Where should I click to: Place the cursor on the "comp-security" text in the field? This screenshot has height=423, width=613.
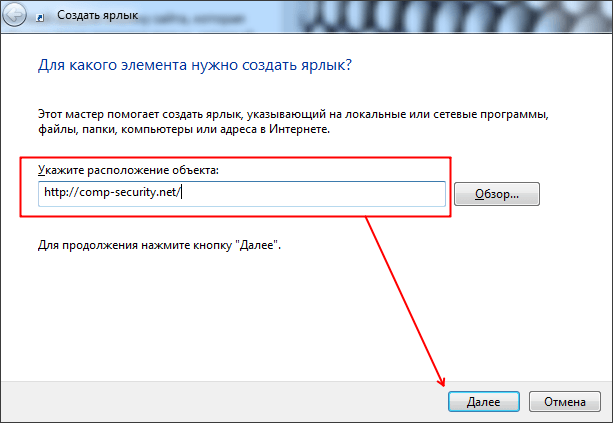(126, 193)
